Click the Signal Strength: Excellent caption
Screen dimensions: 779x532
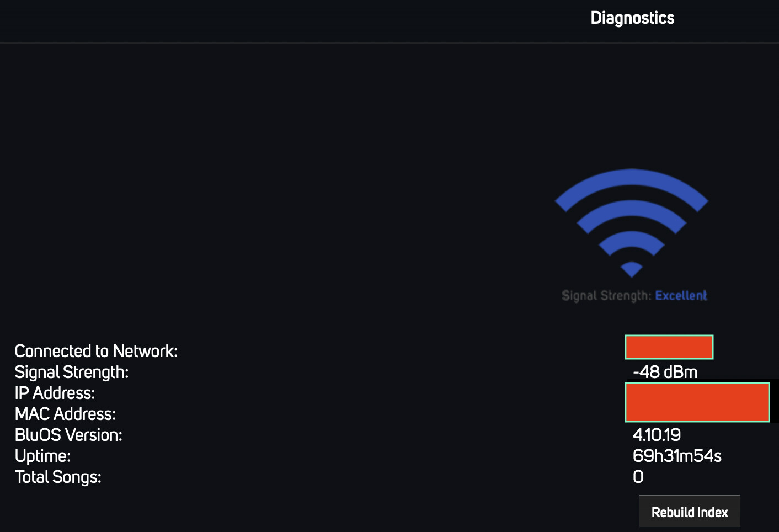click(x=634, y=296)
